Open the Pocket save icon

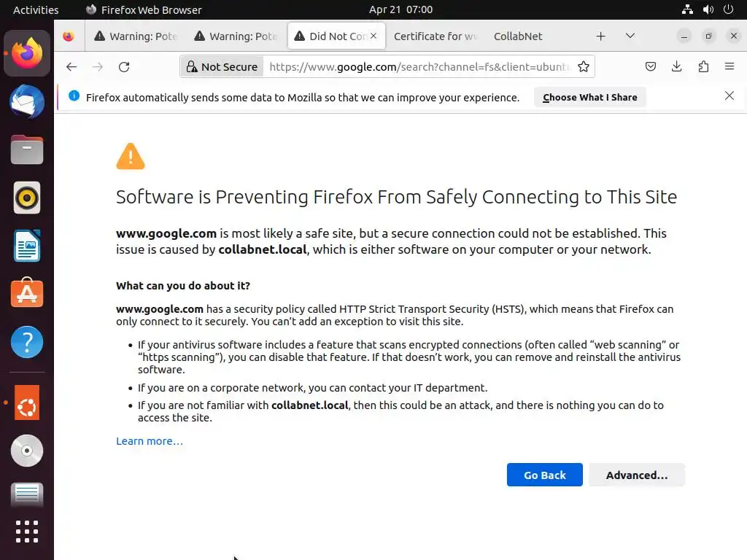pyautogui.click(x=651, y=67)
